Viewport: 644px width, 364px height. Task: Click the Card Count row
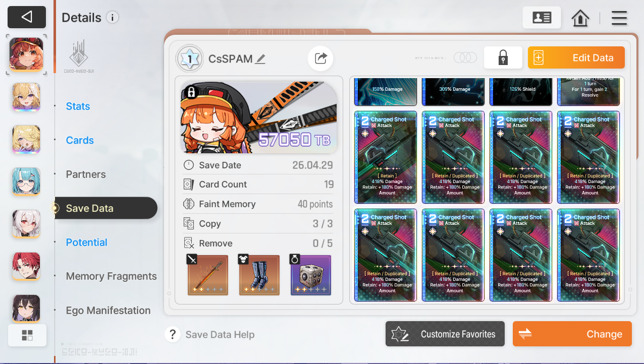[x=258, y=185]
